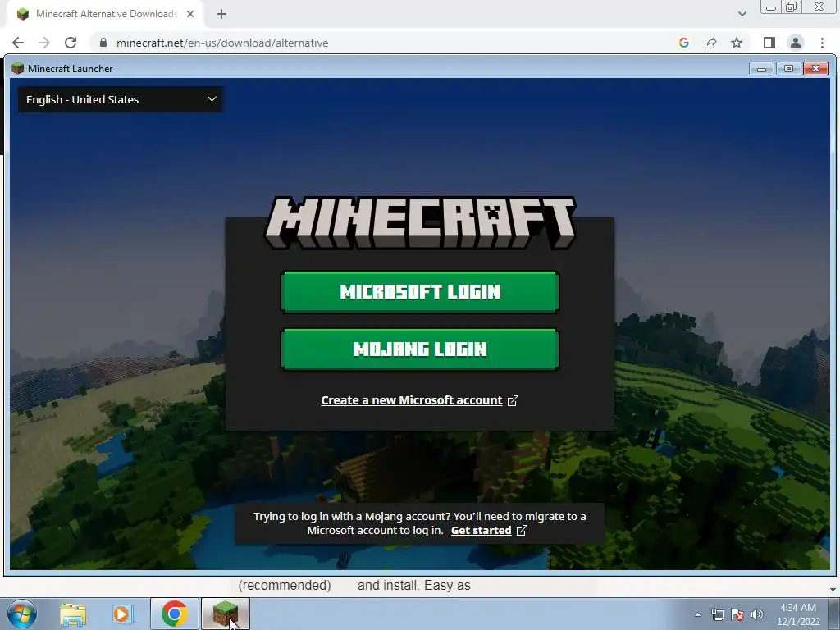
Task: Open the network tray icon
Action: pyautogui.click(x=717, y=614)
